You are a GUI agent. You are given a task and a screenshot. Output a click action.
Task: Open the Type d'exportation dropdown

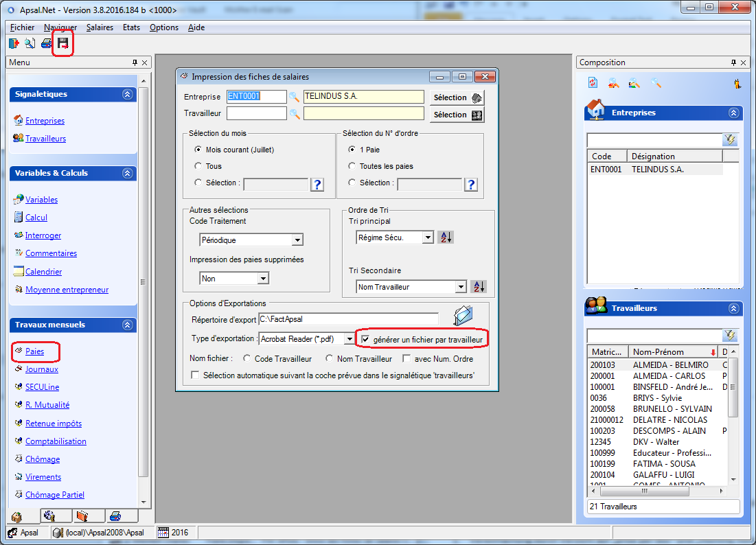pos(349,339)
